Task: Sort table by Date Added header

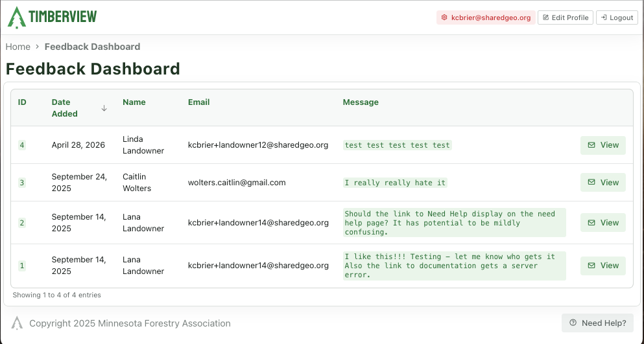Action: (64, 108)
